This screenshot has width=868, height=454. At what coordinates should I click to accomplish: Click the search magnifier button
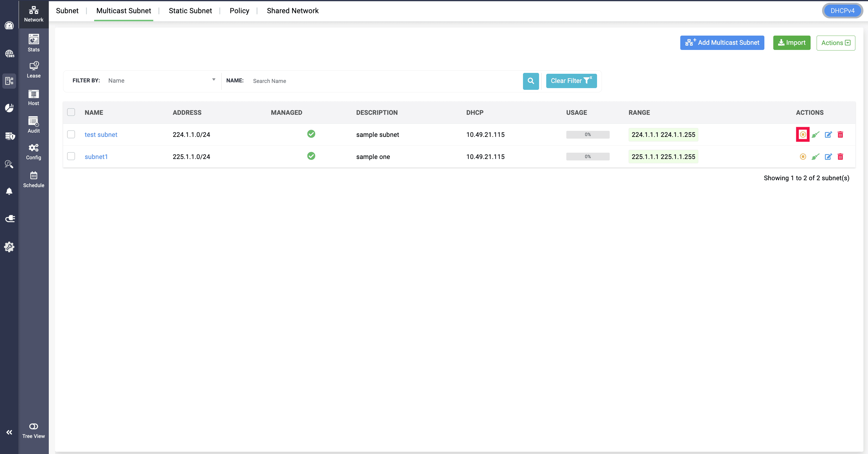(531, 81)
